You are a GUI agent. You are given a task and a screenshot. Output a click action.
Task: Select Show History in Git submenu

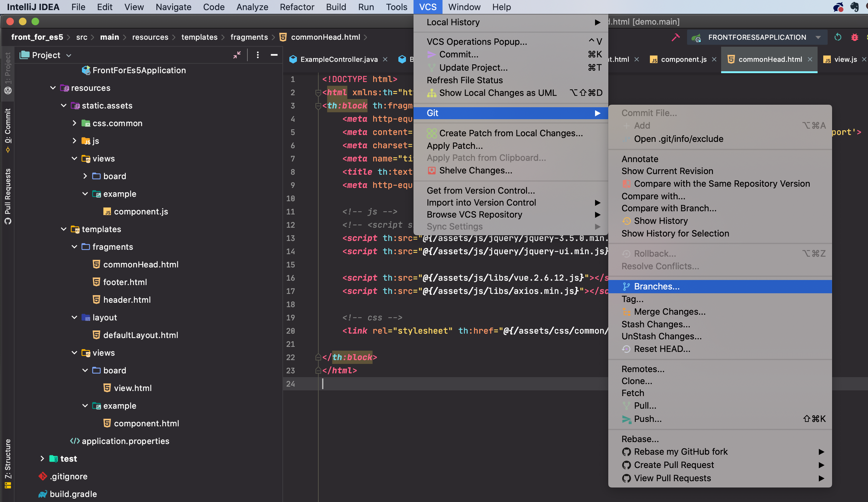click(720, 220)
